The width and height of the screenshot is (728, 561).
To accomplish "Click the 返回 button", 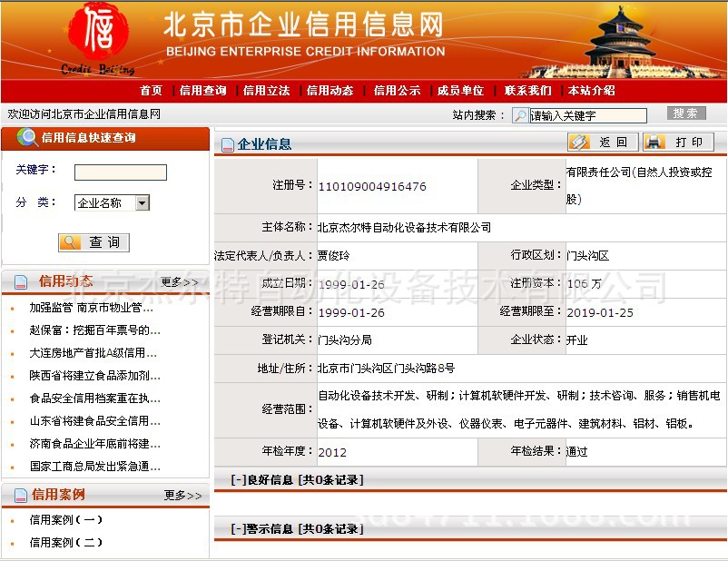I will click(603, 143).
